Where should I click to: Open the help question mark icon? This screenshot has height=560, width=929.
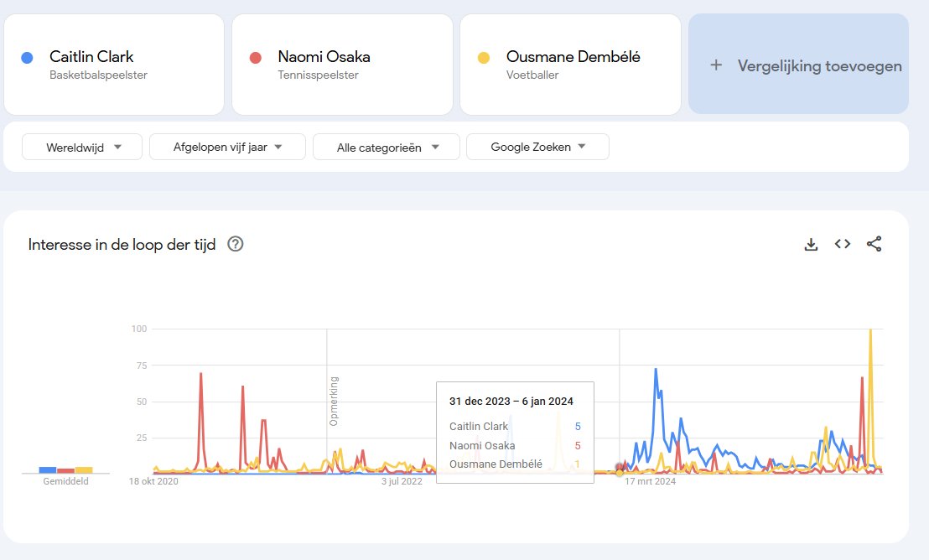[236, 244]
